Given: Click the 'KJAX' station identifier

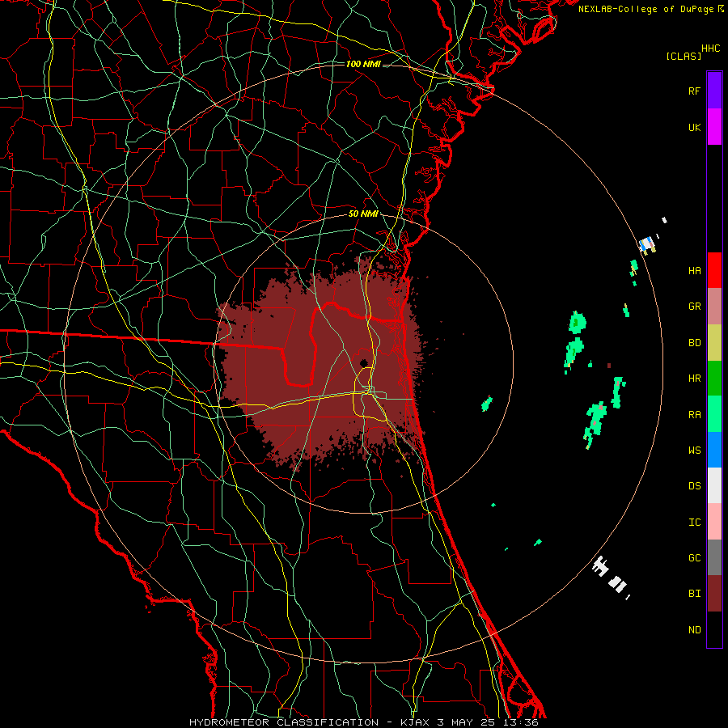Looking at the screenshot, I should (415, 722).
